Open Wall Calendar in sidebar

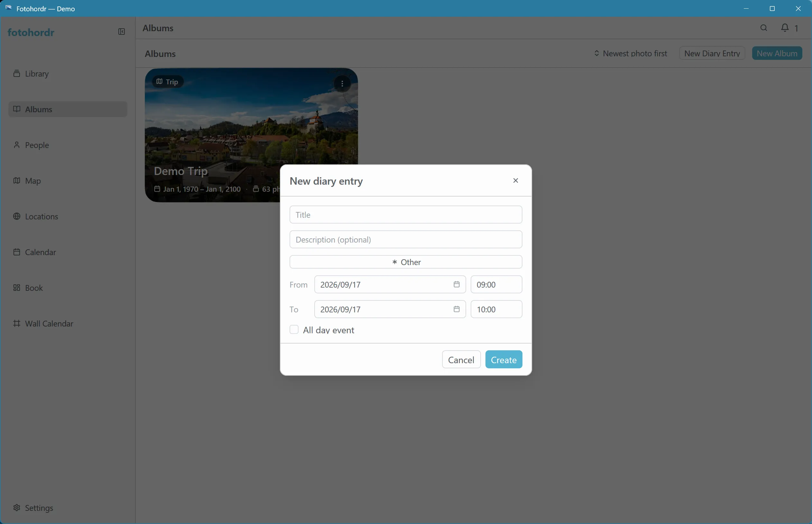point(68,324)
